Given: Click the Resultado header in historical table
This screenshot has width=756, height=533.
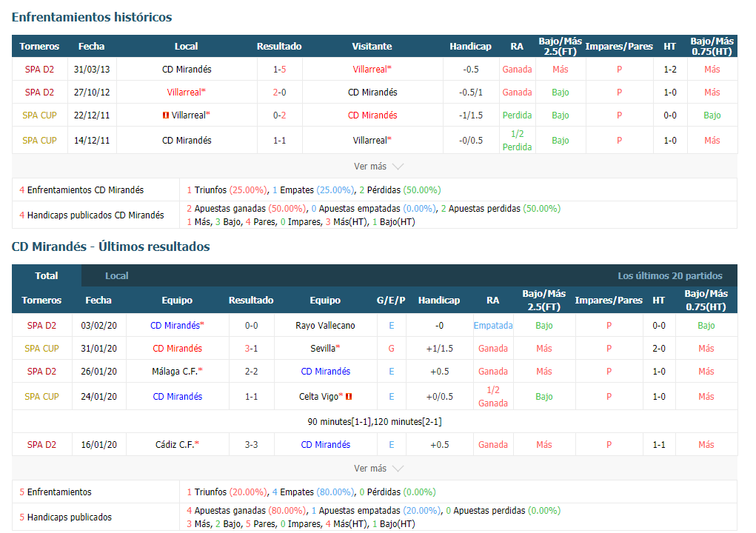Looking at the screenshot, I should coord(279,46).
